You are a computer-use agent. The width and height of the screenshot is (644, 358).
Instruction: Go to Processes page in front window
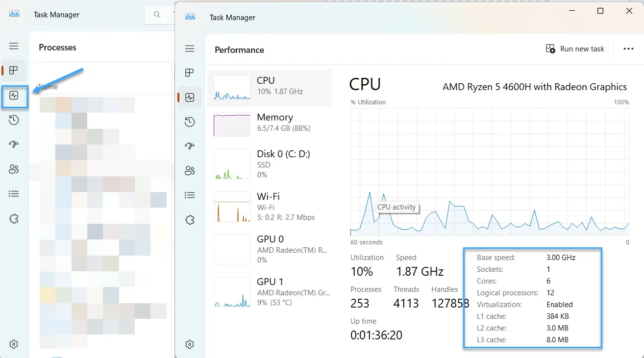(x=190, y=73)
